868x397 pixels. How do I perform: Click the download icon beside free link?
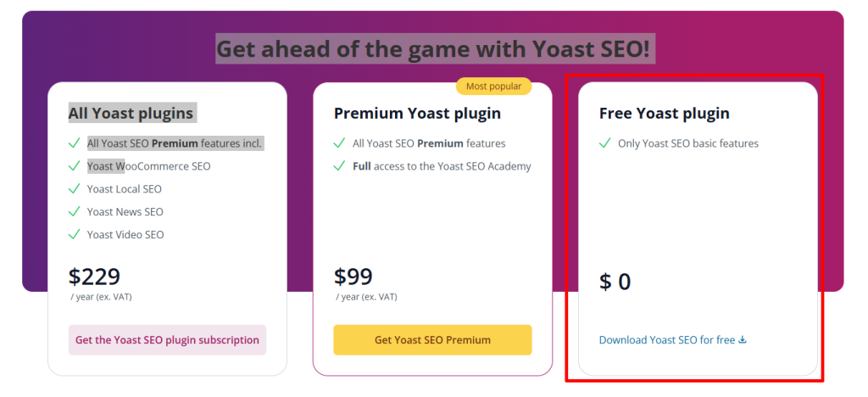[743, 339]
